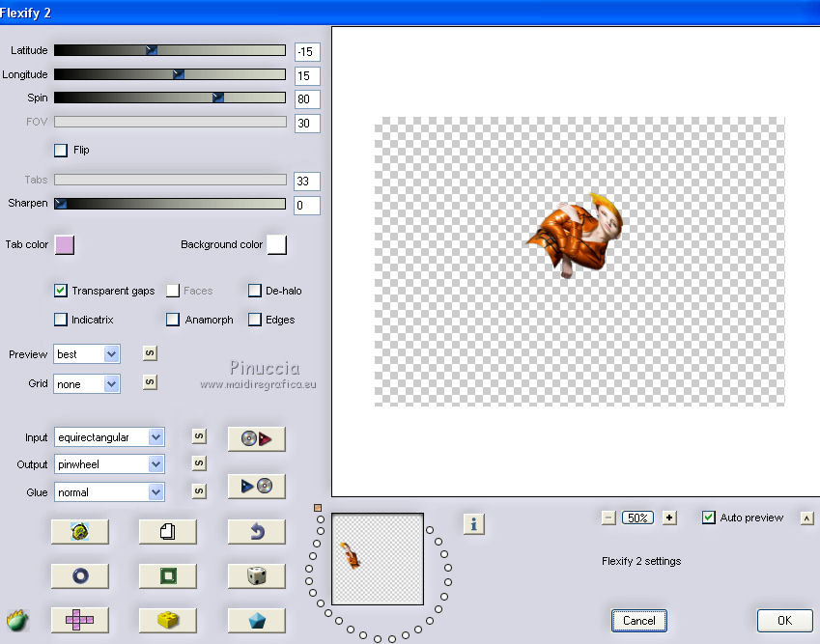Screen dimensions: 820x644
Task: Check the Anamorph option
Action: coord(173,320)
